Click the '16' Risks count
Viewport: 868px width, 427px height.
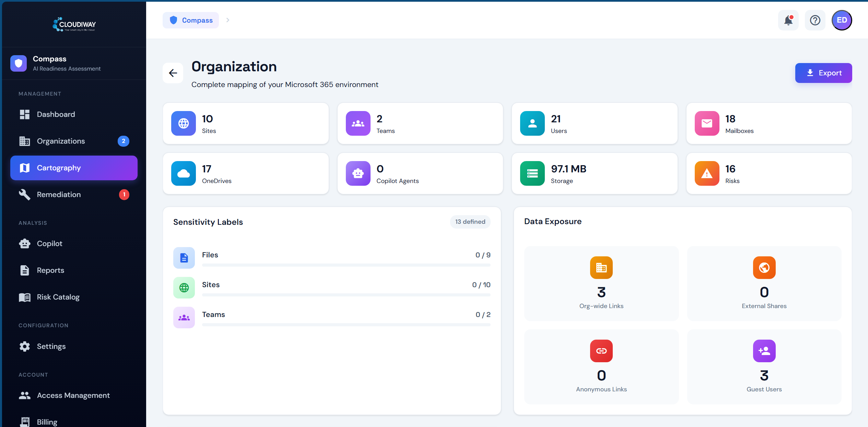(730, 169)
